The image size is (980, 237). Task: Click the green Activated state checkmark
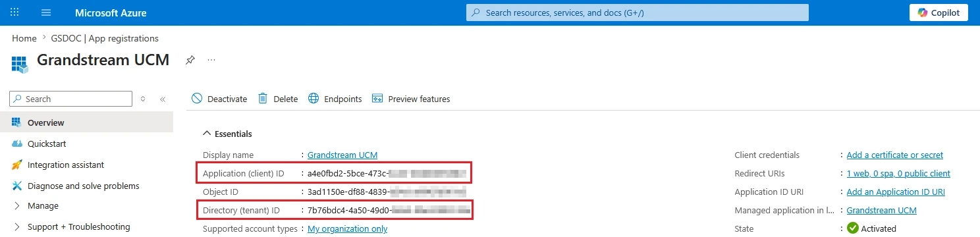pyautogui.click(x=853, y=228)
